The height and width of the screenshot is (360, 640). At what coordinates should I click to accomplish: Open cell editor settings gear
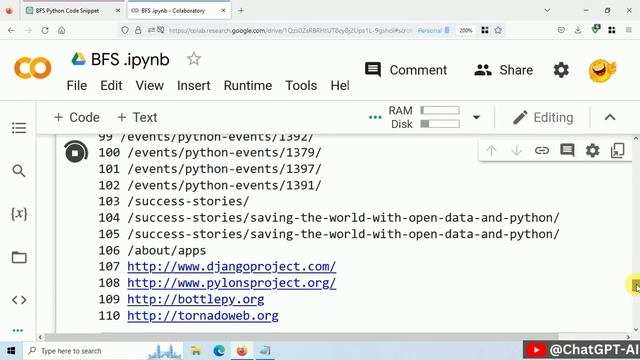pos(592,151)
